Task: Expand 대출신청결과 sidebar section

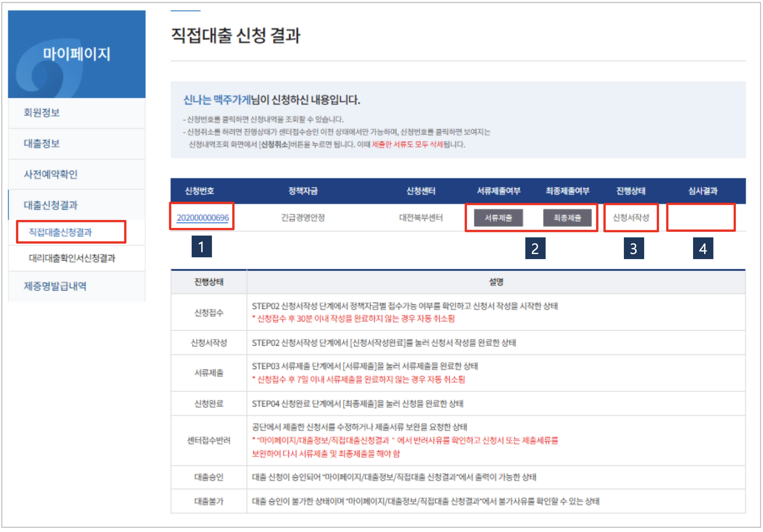Action: coord(51,205)
